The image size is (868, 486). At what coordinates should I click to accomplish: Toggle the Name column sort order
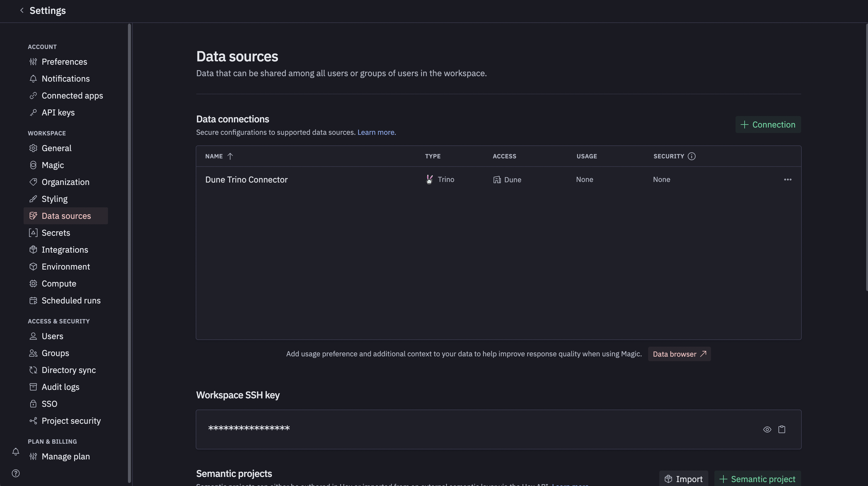[230, 156]
